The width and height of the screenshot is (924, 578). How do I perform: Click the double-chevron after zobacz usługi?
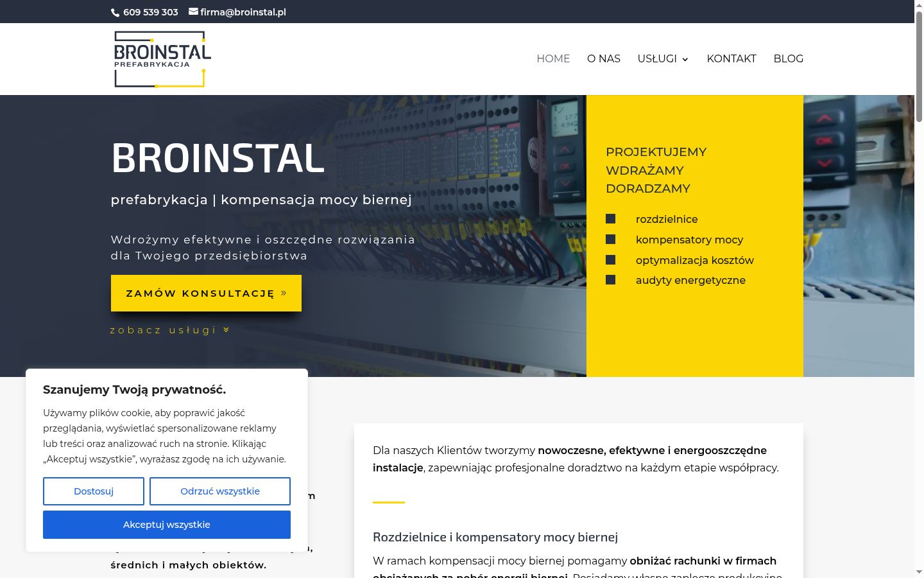pyautogui.click(x=226, y=330)
